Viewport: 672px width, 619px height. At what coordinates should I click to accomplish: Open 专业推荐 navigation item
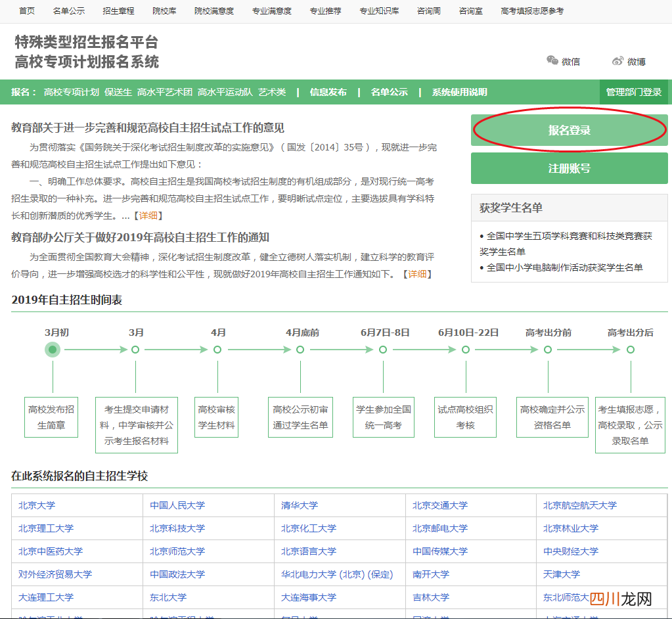pyautogui.click(x=325, y=11)
